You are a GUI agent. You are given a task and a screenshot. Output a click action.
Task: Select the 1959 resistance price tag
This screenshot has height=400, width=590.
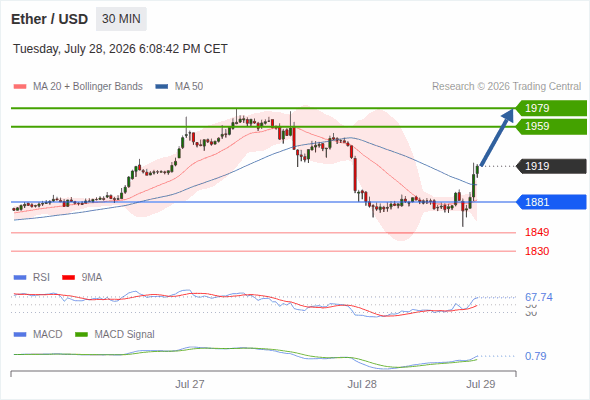pyautogui.click(x=551, y=126)
